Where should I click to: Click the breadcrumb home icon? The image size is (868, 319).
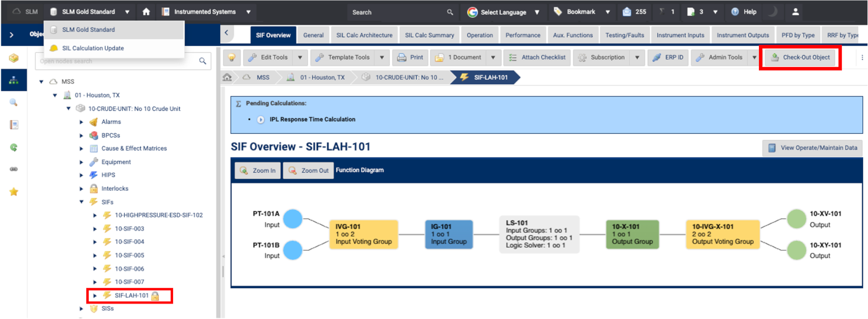[x=228, y=77]
